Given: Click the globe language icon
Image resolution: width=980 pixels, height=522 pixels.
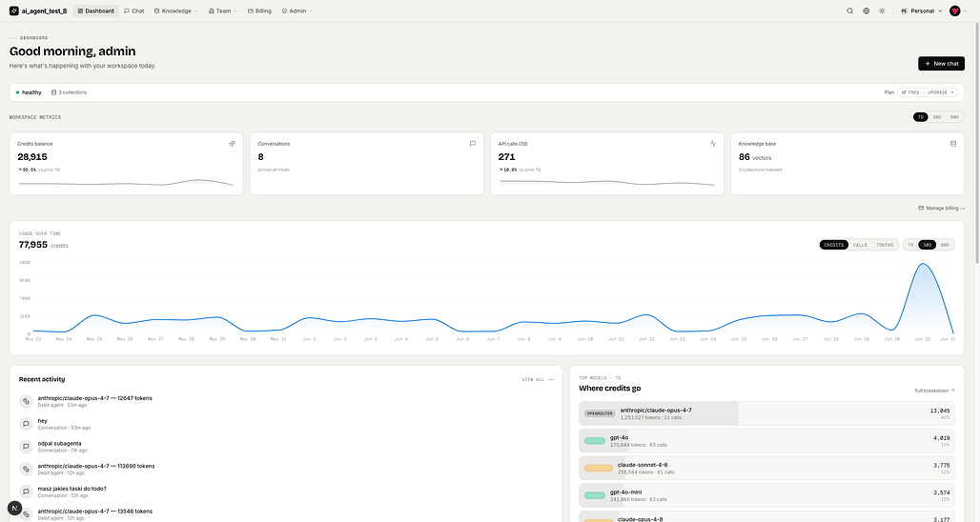Looking at the screenshot, I should [x=867, y=10].
